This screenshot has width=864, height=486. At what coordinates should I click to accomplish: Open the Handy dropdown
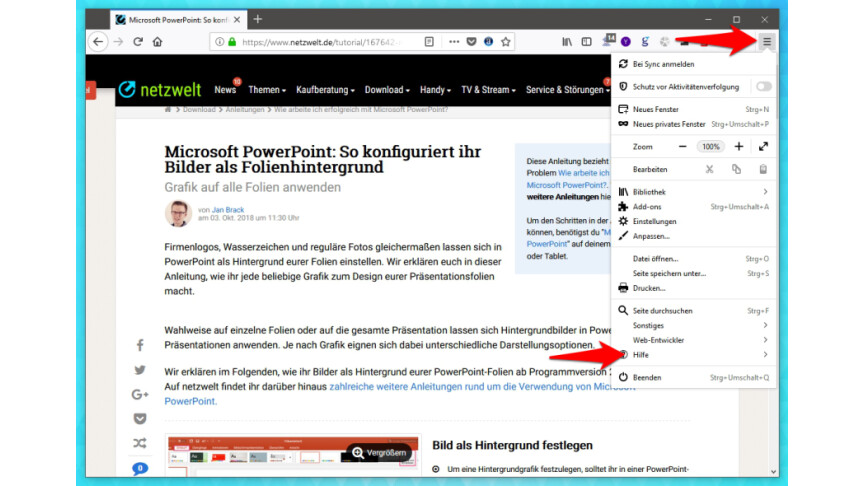coord(435,90)
